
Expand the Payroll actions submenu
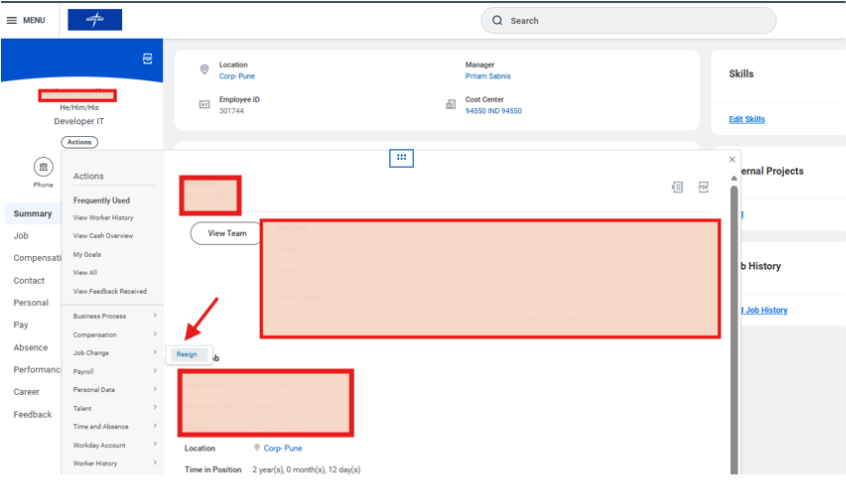[114, 371]
